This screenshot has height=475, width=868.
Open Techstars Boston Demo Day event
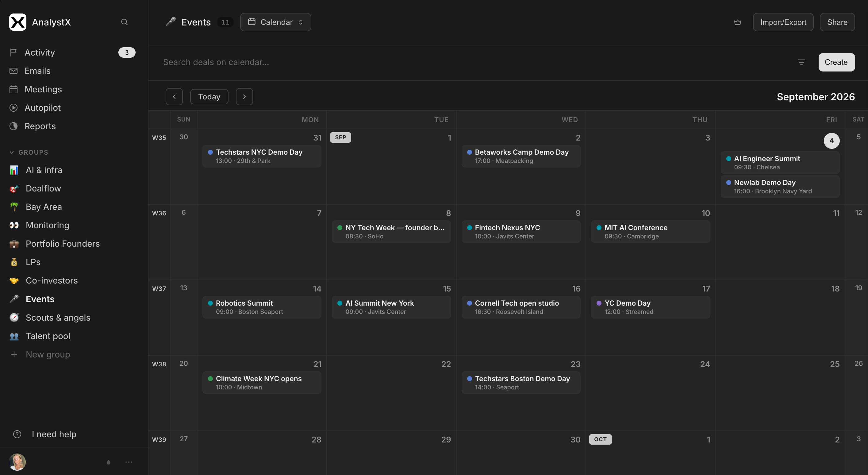tap(521, 383)
